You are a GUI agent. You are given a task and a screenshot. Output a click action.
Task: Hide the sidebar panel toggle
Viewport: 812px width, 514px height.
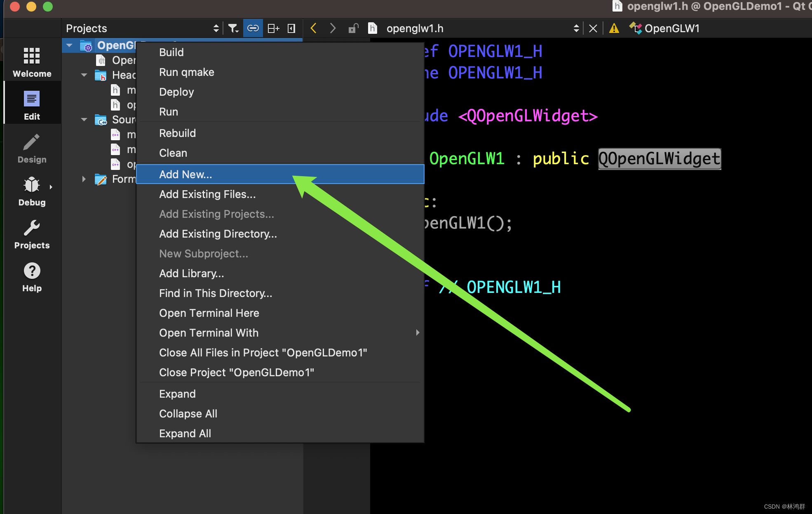(291, 28)
